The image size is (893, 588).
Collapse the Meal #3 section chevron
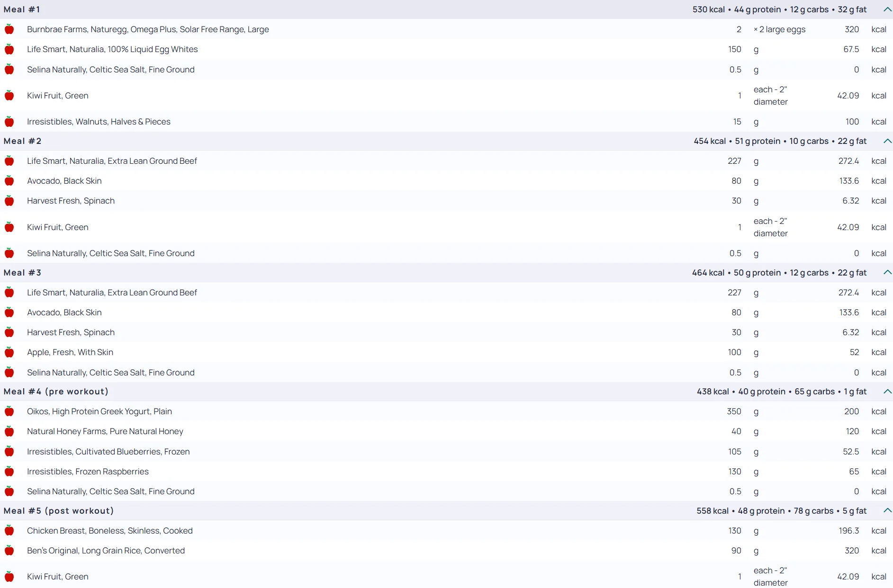[x=887, y=273]
